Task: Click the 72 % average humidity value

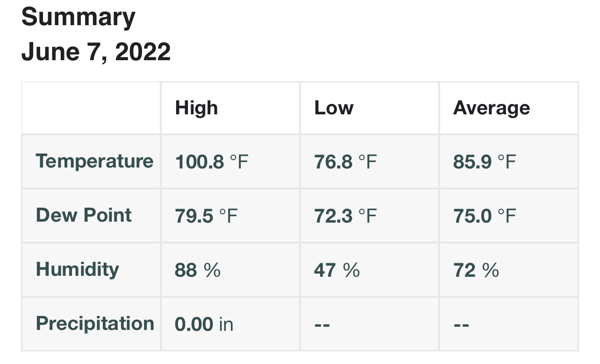Action: pos(476,270)
